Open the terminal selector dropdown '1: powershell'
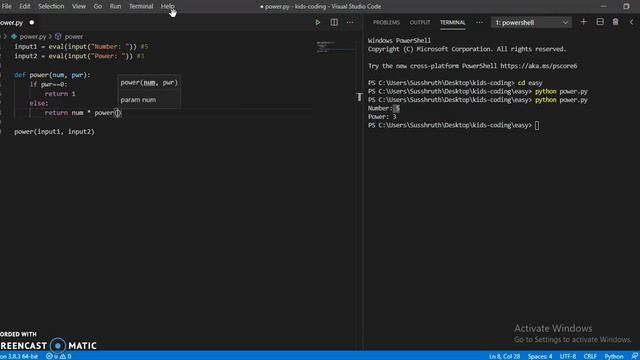 (x=531, y=22)
